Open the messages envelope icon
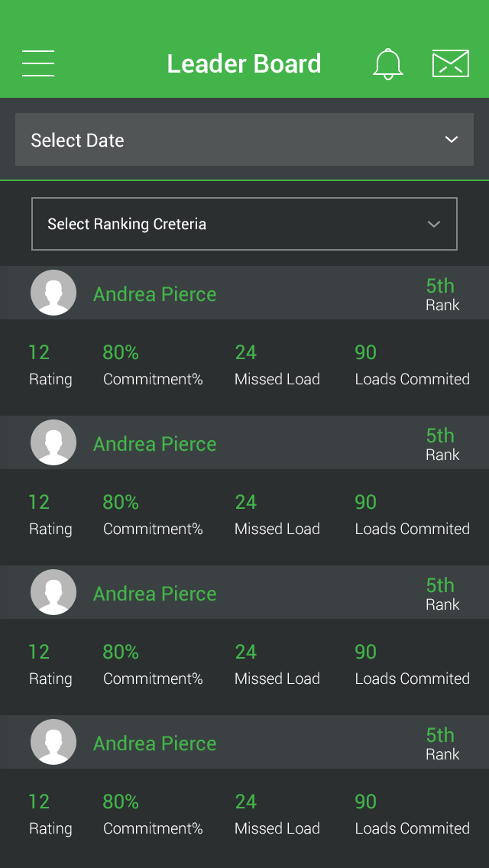489x868 pixels. [x=450, y=63]
